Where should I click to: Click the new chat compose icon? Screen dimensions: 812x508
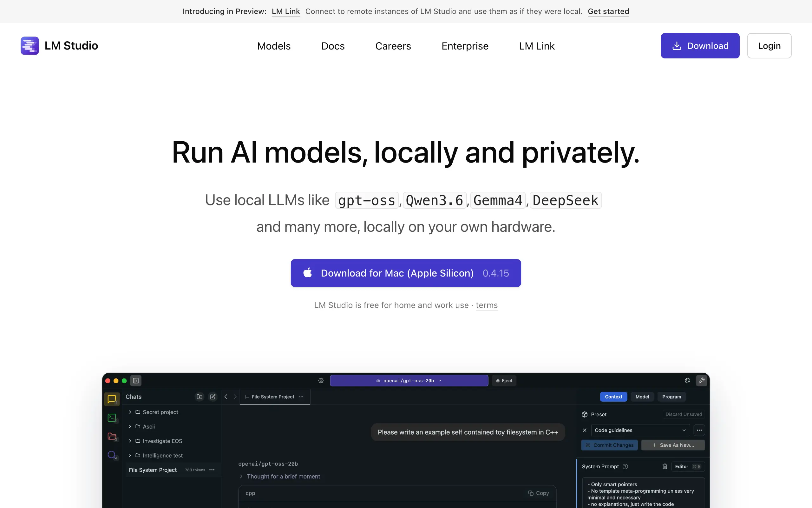click(213, 397)
